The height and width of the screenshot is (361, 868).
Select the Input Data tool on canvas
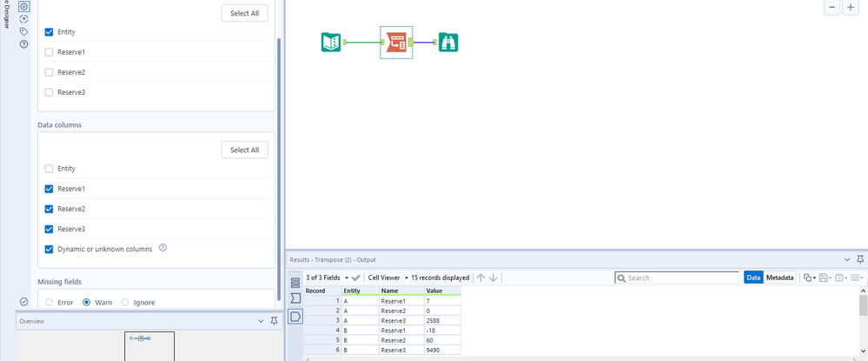coord(331,42)
